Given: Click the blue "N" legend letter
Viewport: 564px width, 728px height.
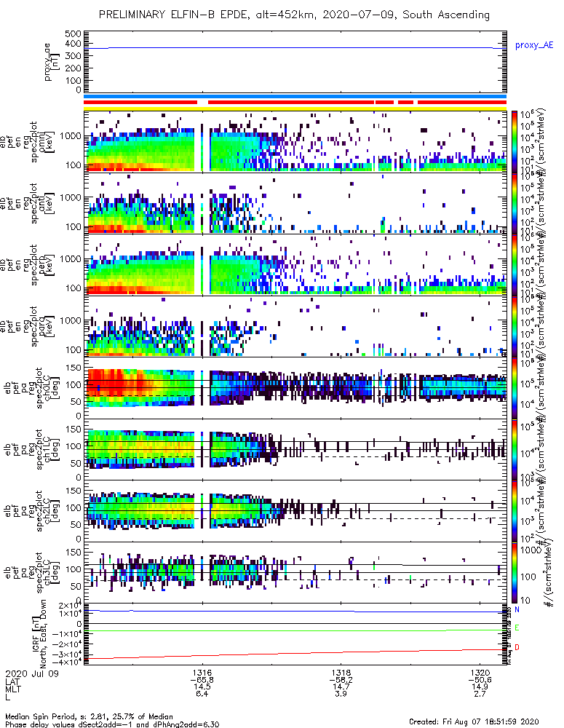Looking at the screenshot, I should click(517, 609).
